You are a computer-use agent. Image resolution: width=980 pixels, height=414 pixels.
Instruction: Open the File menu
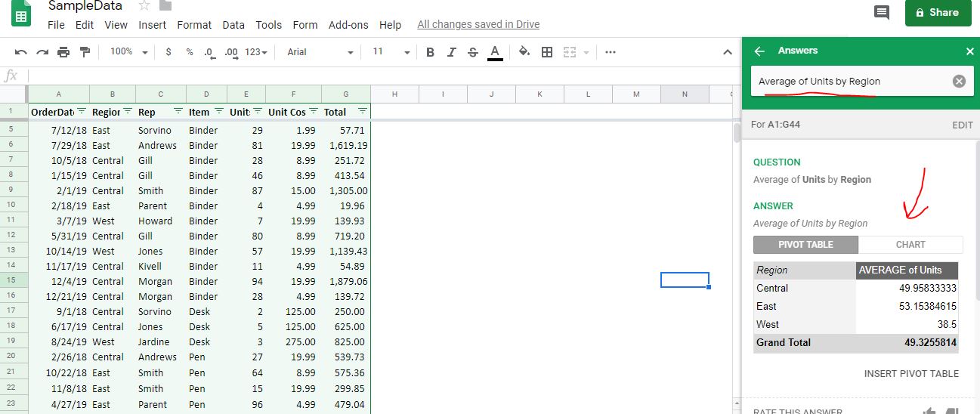pyautogui.click(x=56, y=25)
